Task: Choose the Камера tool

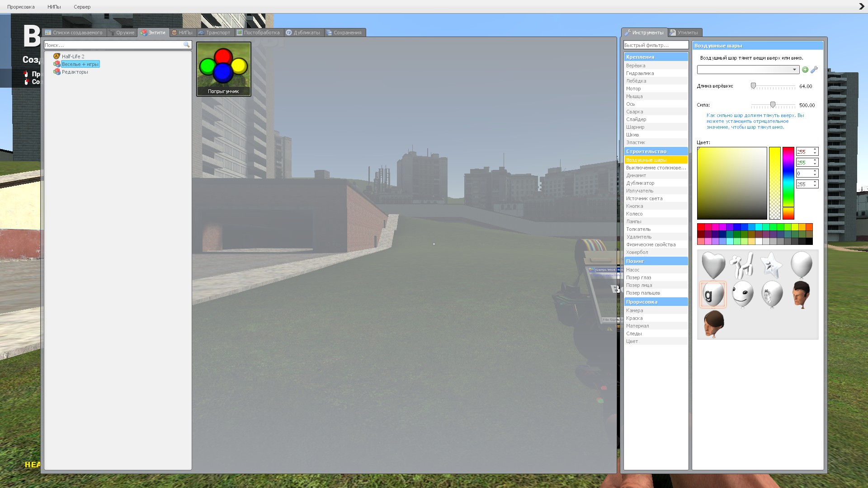Action: point(656,310)
